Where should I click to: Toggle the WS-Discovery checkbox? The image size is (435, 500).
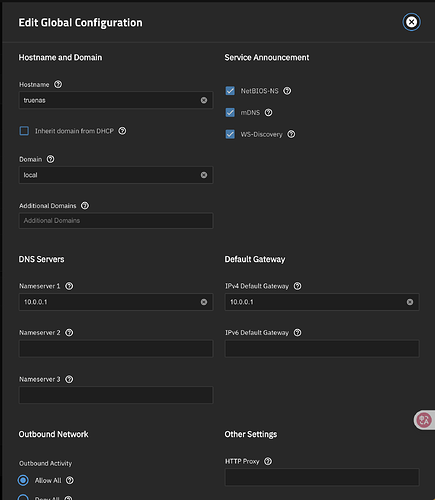coord(230,134)
